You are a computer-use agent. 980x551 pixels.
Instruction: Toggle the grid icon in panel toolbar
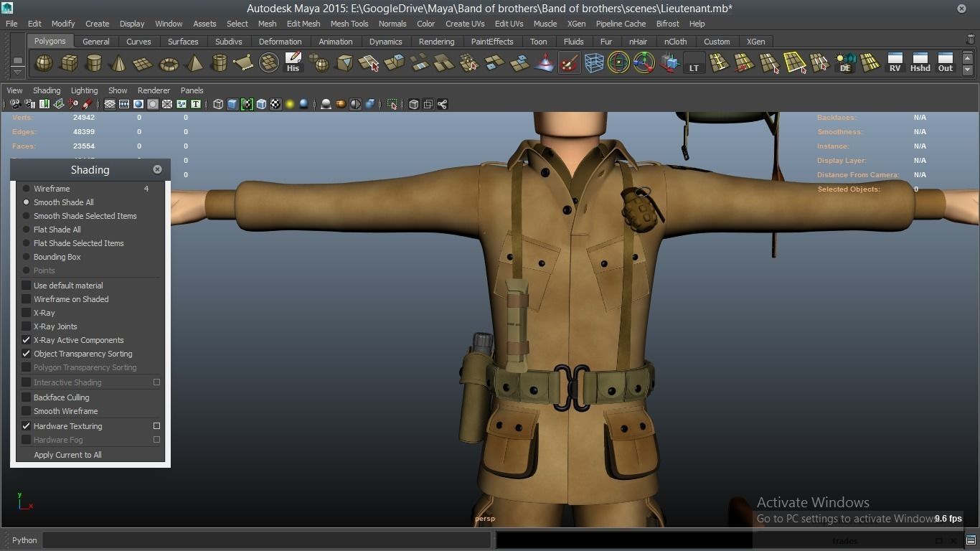[x=110, y=104]
